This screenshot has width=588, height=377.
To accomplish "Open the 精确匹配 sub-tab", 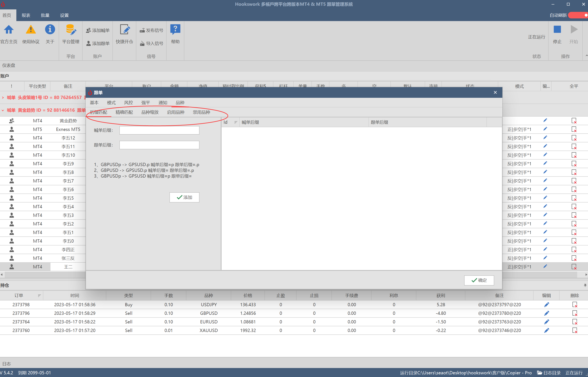I will (124, 112).
